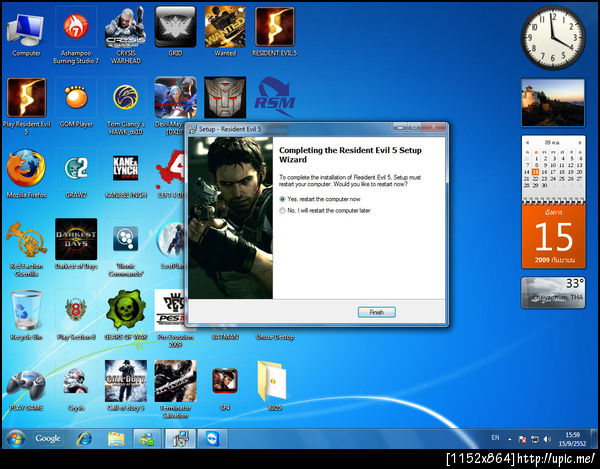This screenshot has width=600, height=469.
Task: Open the Recycle Bin
Action: 26,315
